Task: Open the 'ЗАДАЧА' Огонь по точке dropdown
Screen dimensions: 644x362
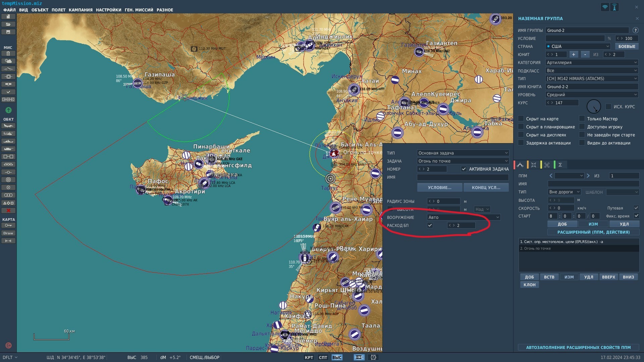Action: 463,161
